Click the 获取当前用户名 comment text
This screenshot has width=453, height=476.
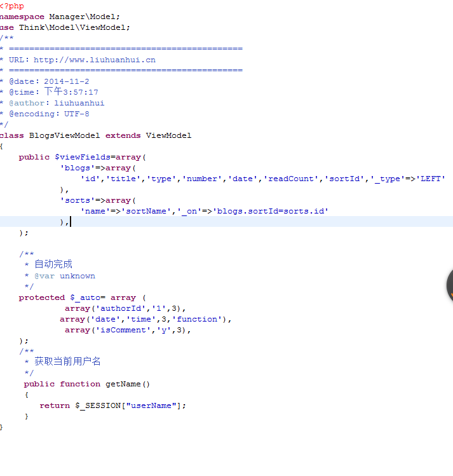click(67, 361)
